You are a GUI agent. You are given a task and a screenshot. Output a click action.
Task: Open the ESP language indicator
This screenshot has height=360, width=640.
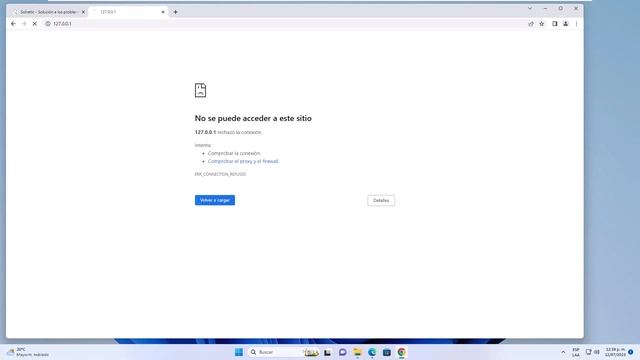click(576, 352)
